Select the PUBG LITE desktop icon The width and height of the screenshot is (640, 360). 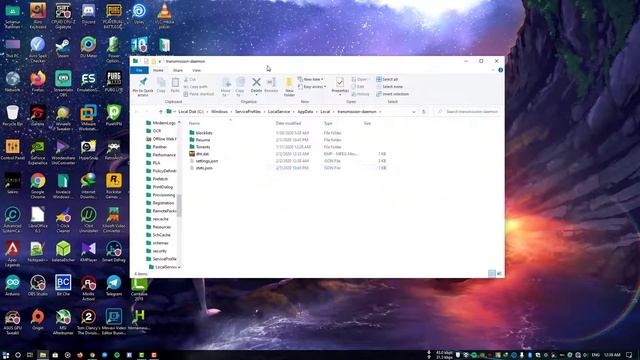pos(114,82)
